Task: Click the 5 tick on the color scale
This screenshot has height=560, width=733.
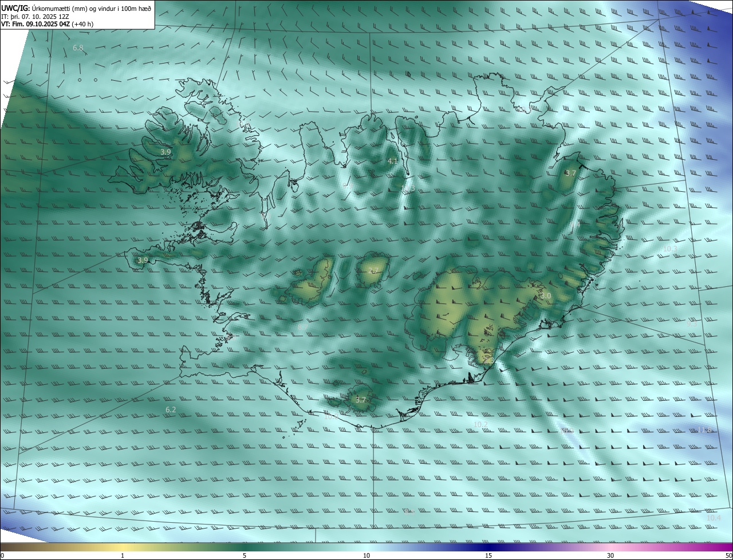Action: [245, 555]
